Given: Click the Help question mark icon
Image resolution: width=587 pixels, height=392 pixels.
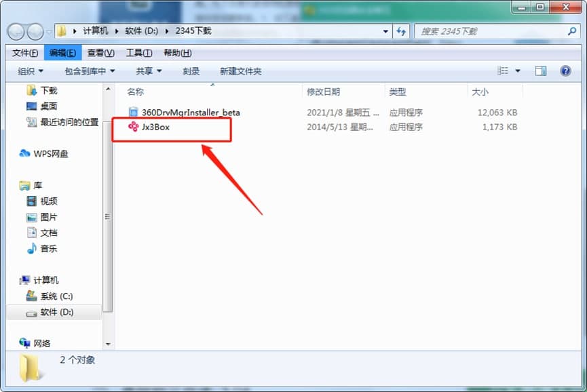Looking at the screenshot, I should [x=565, y=71].
